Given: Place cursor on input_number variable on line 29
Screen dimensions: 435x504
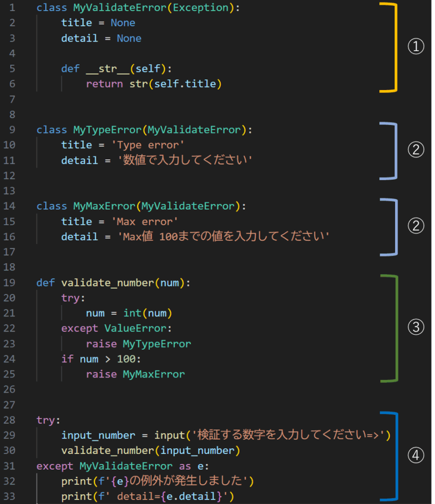Looking at the screenshot, I should [x=98, y=435].
